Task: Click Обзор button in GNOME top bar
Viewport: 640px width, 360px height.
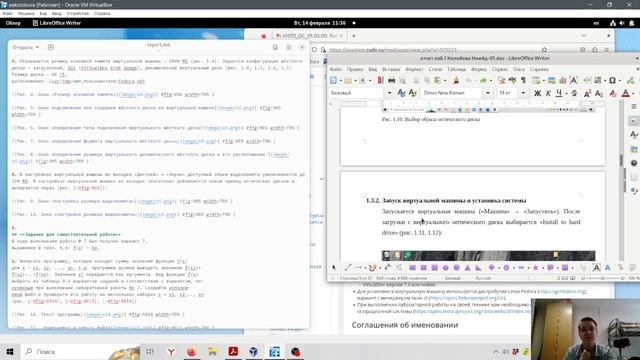Action: (x=13, y=23)
